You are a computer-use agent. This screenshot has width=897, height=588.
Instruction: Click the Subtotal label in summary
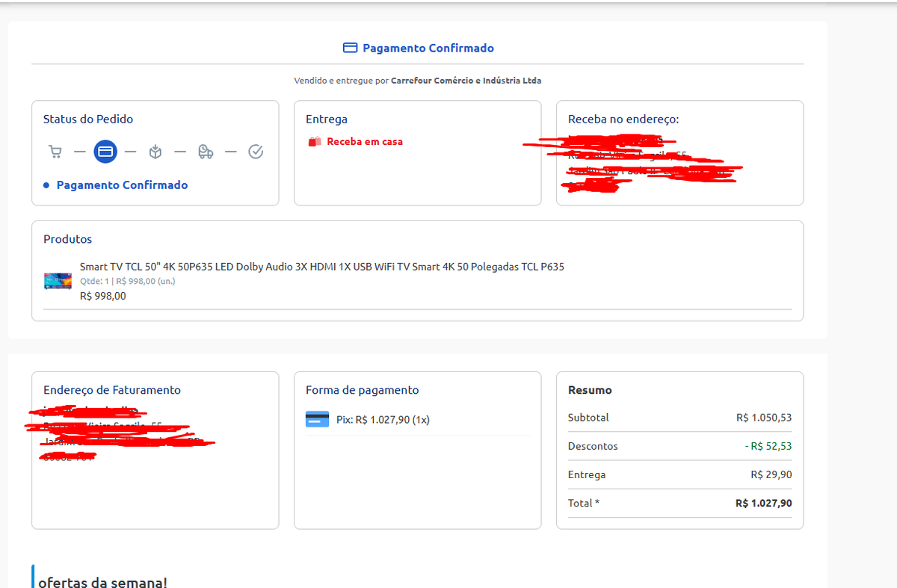click(588, 418)
